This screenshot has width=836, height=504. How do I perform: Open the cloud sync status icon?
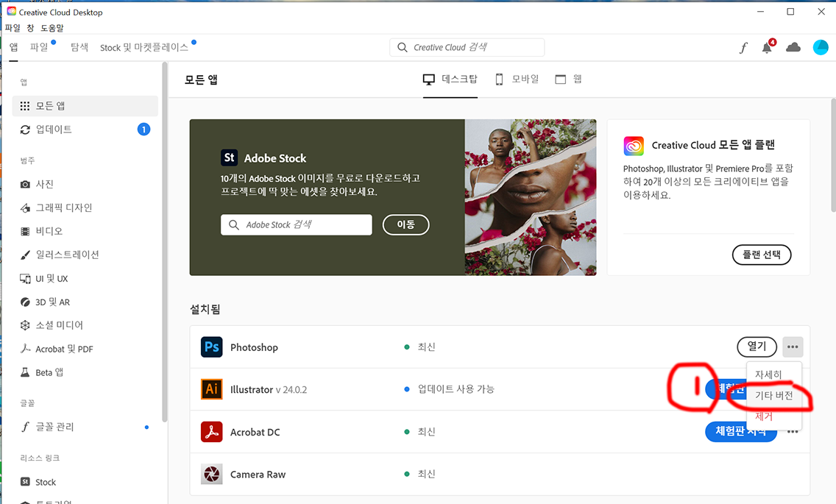[x=793, y=48]
